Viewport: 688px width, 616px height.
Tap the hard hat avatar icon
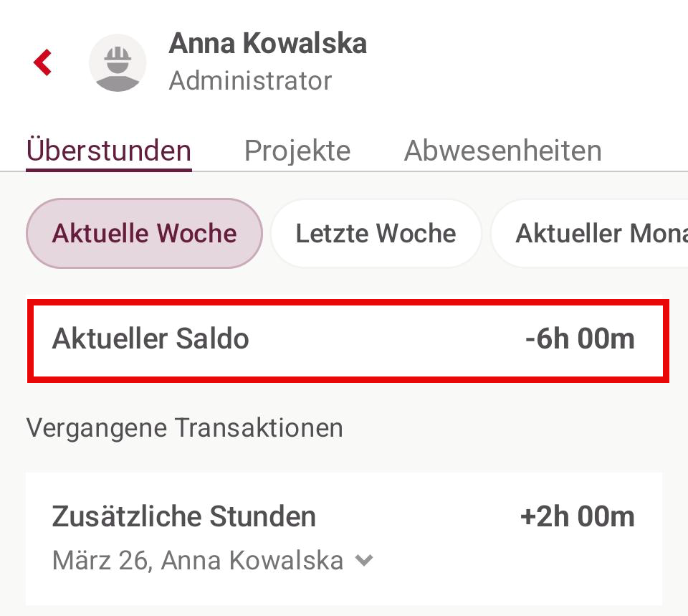(118, 62)
